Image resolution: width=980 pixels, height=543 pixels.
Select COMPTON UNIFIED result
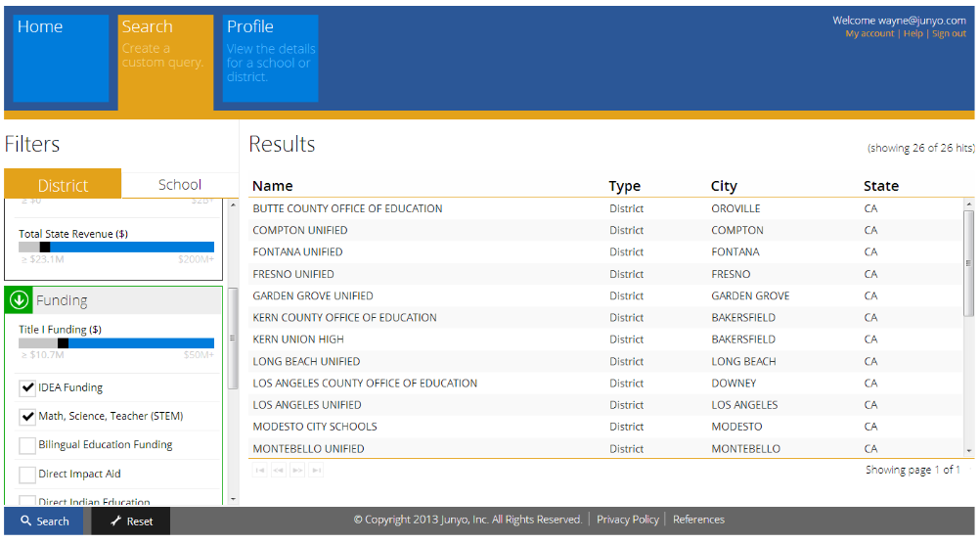[605, 231]
